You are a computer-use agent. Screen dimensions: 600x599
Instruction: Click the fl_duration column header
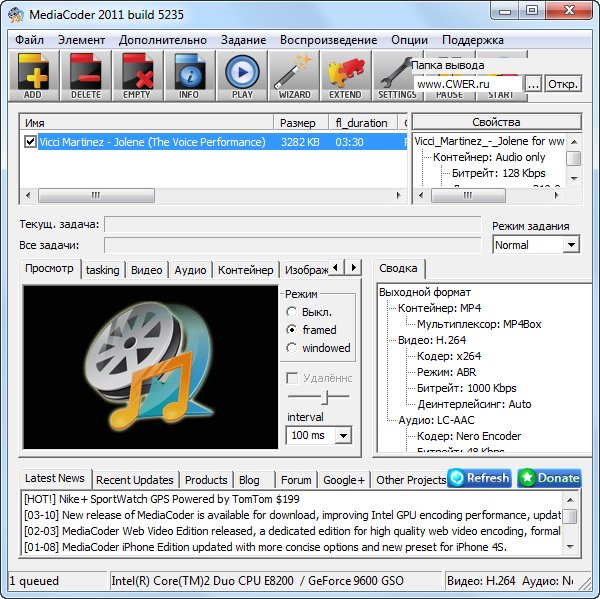click(363, 122)
